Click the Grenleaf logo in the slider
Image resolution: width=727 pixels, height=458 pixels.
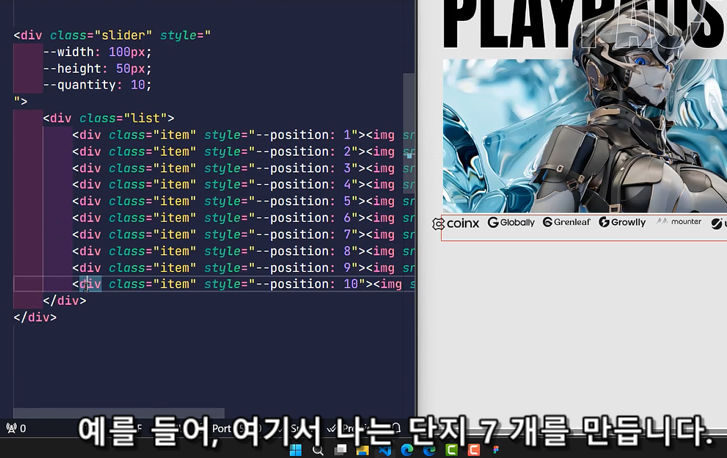coord(566,222)
